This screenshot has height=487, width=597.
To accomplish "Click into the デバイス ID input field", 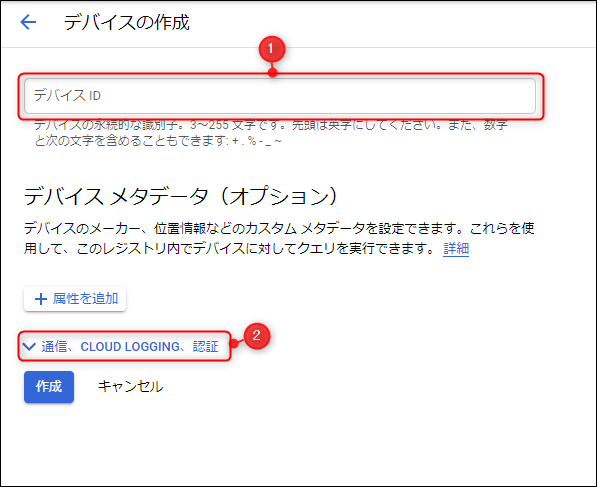I will tap(280, 96).
